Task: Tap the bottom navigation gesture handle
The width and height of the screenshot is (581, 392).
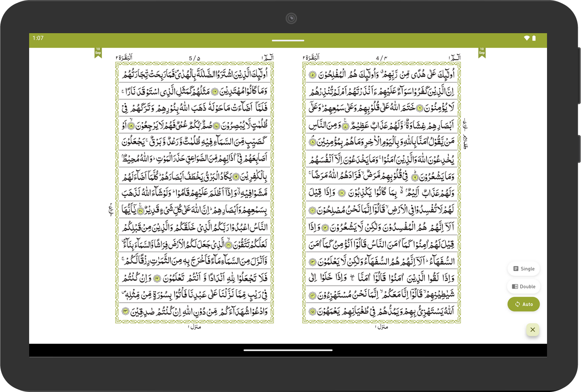Action: pos(288,350)
